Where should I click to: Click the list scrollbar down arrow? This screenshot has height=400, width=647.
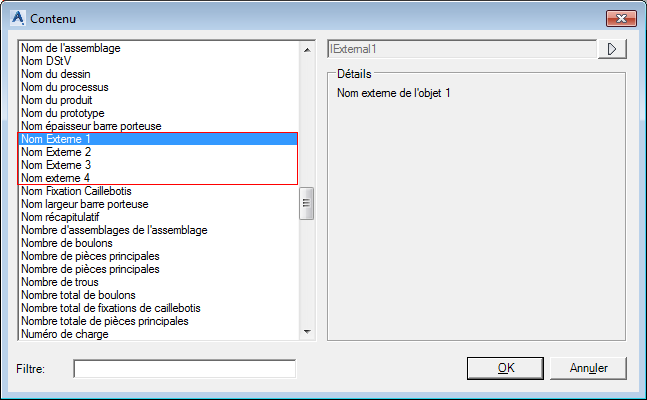[308, 333]
